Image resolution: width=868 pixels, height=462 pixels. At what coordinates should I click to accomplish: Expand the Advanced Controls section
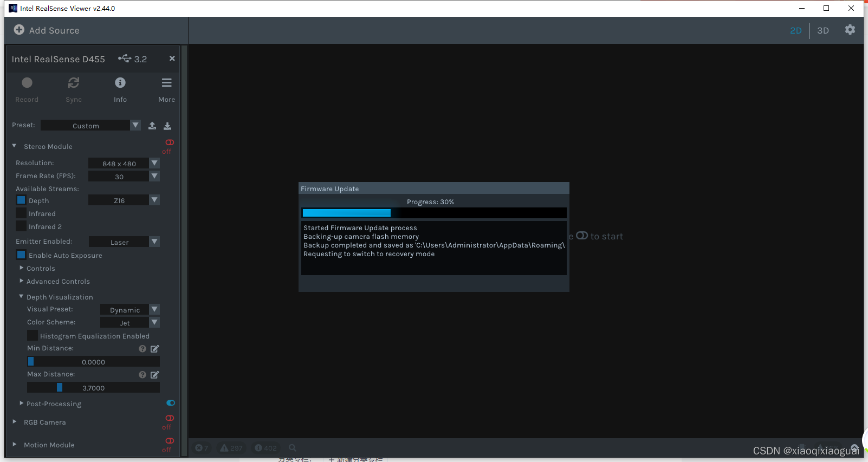point(22,281)
